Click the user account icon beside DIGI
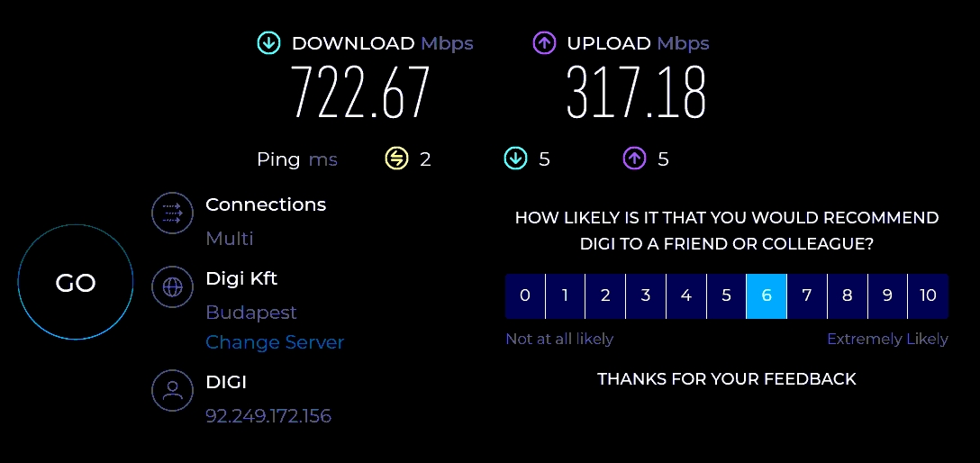Image resolution: width=980 pixels, height=463 pixels. [171, 391]
